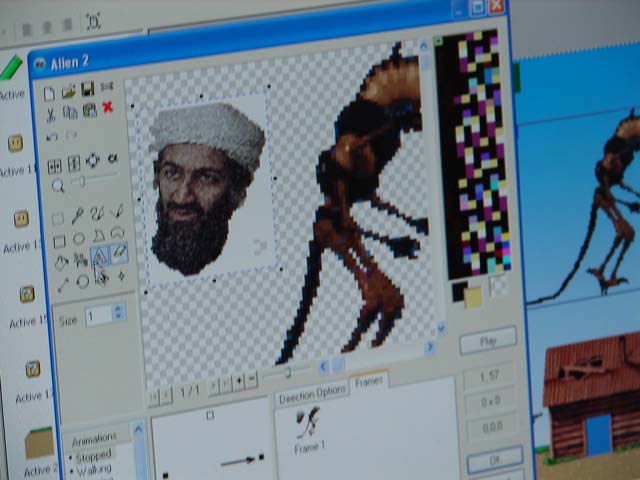Click the red X delete icon
Image resolution: width=640 pixels, height=480 pixels.
pyautogui.click(x=108, y=108)
